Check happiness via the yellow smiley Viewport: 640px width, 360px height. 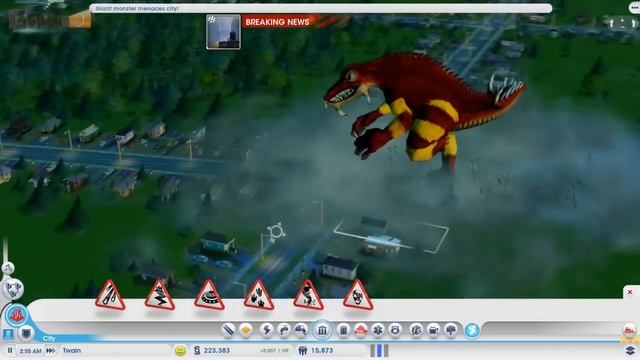click(180, 350)
